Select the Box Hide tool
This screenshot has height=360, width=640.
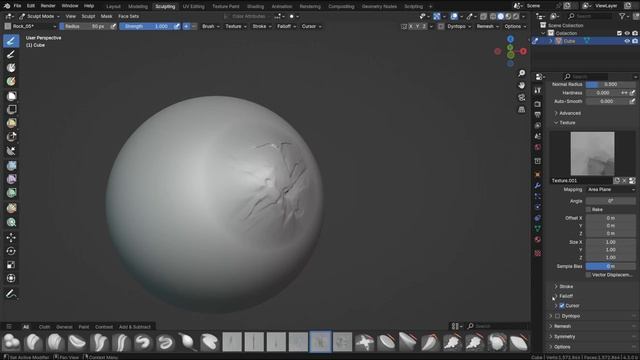[11, 109]
